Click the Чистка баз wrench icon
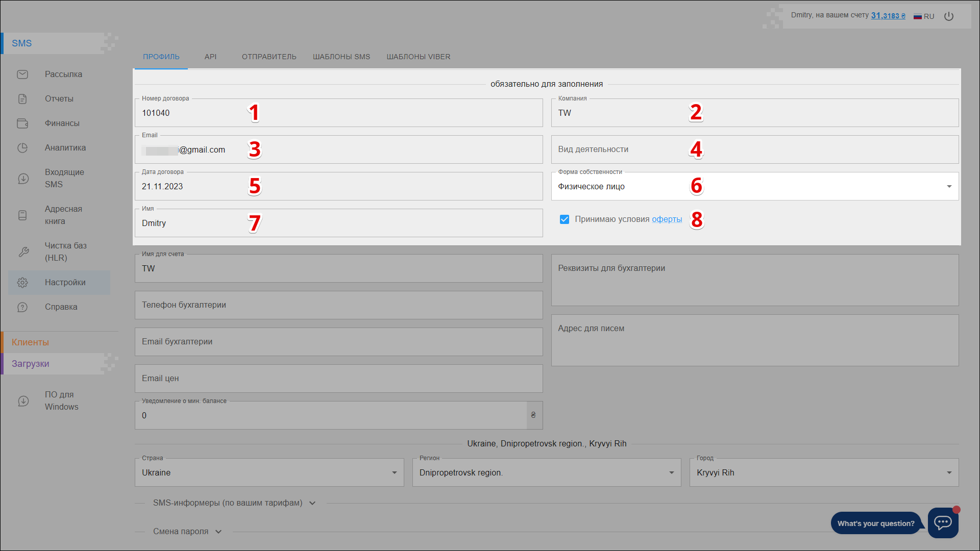The width and height of the screenshot is (980, 551). [23, 252]
